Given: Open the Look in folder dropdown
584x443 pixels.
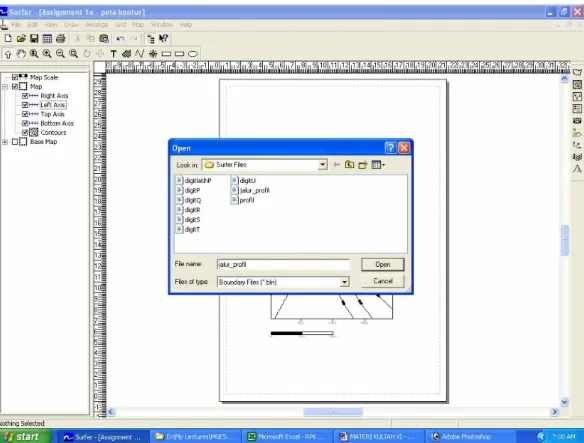Looking at the screenshot, I should pos(323,165).
